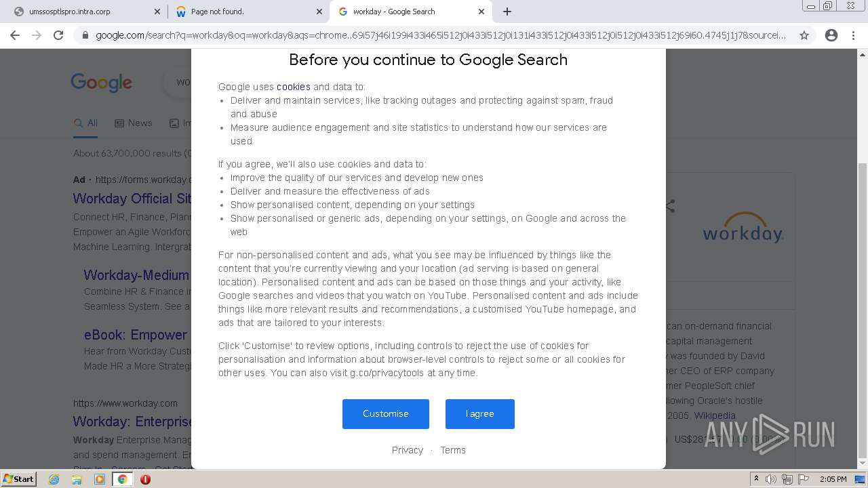Open the cookies link in the dialog
This screenshot has height=488, width=868.
tap(294, 87)
